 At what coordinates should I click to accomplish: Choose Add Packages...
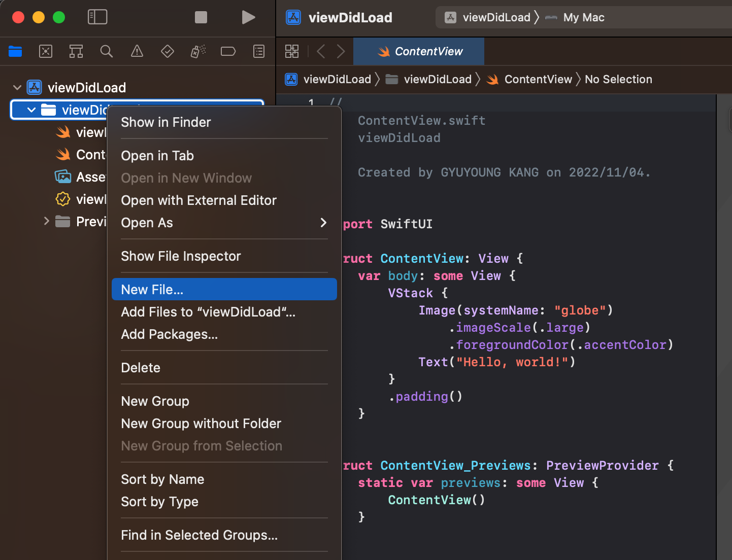click(224, 334)
